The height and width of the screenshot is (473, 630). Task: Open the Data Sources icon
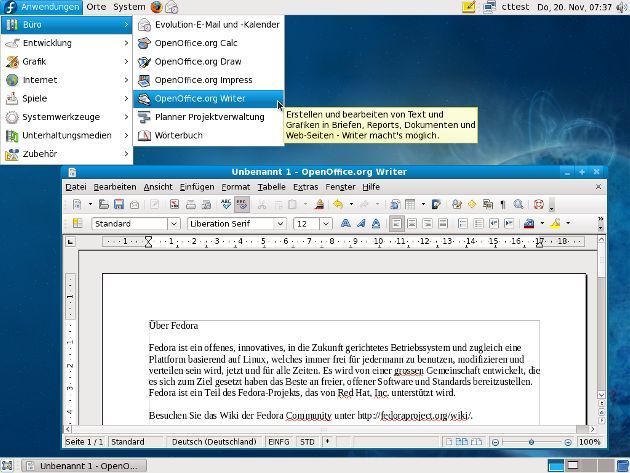click(488, 205)
